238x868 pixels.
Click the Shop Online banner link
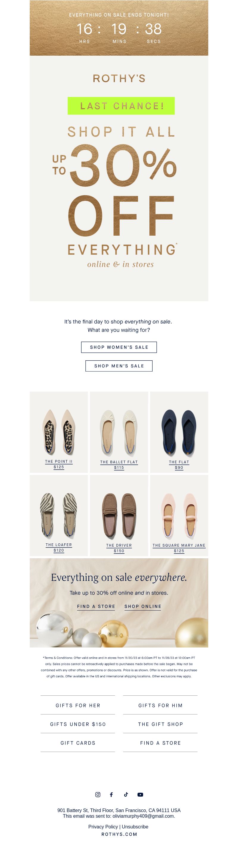(x=143, y=606)
